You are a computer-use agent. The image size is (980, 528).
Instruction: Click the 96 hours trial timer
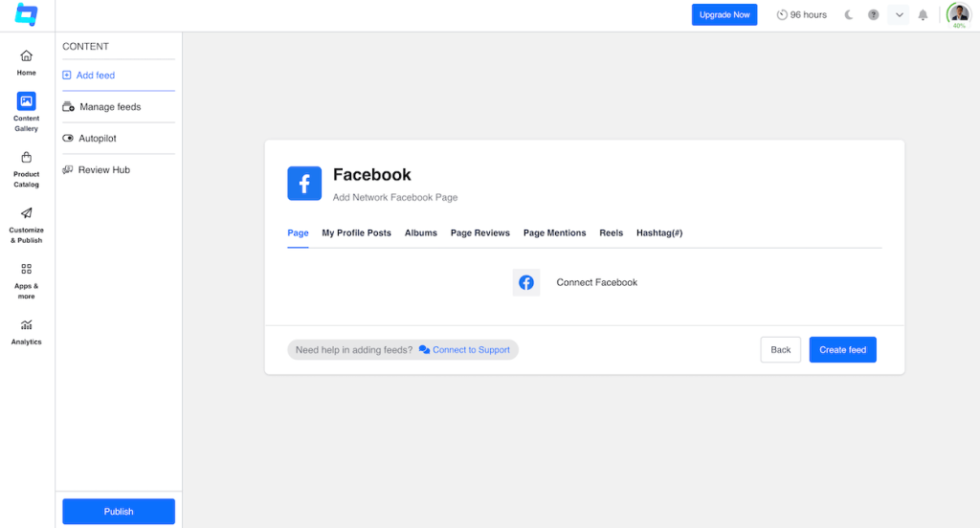[x=801, y=15]
